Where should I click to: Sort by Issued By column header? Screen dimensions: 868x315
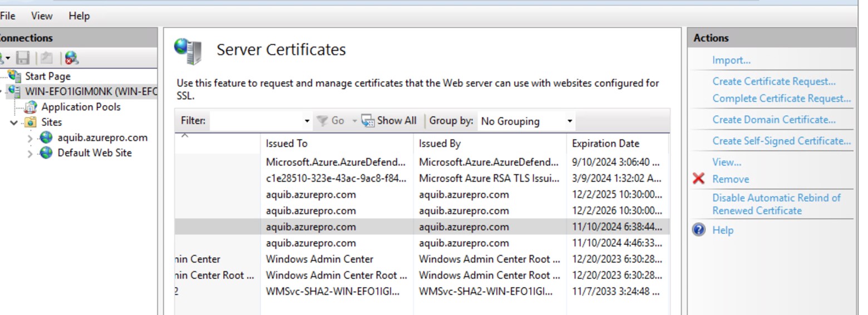(490, 144)
